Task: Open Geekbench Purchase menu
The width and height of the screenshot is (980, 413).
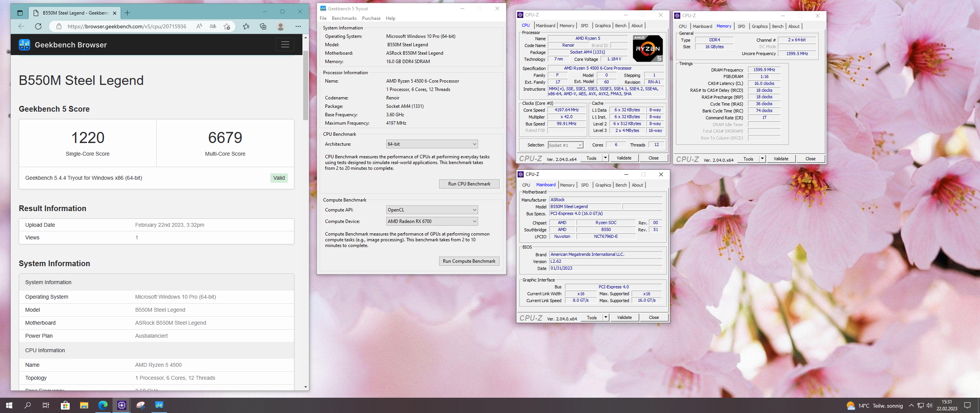Action: pos(371,18)
